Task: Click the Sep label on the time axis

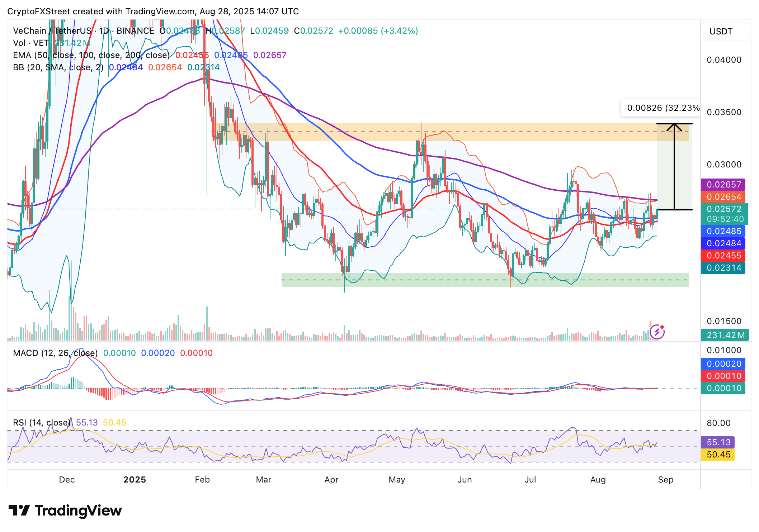Action: point(665,480)
